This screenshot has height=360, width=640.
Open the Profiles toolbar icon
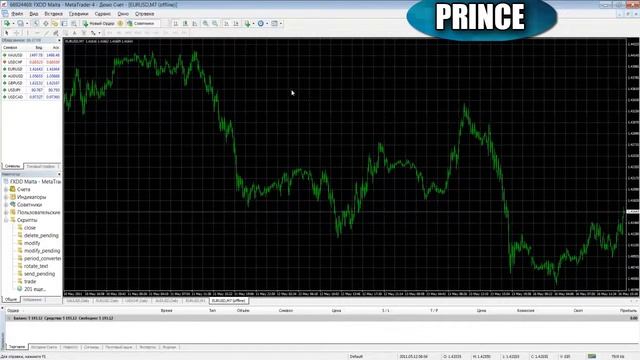pyautogui.click(x=20, y=24)
